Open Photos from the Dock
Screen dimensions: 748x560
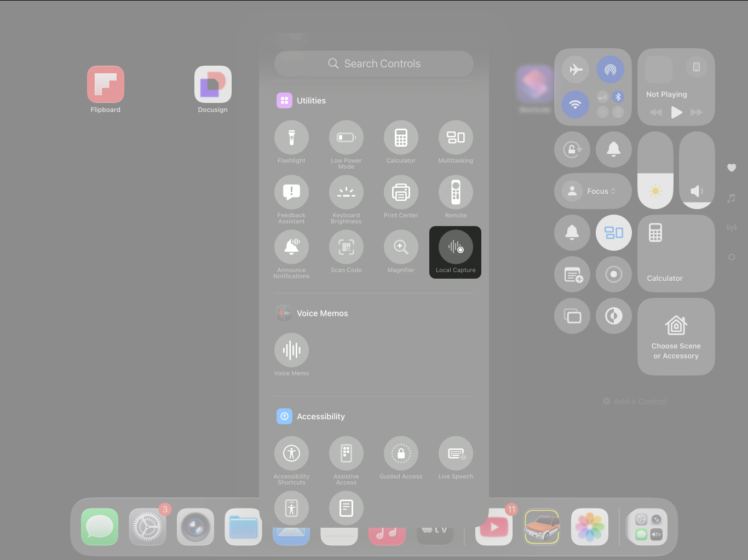pyautogui.click(x=589, y=527)
